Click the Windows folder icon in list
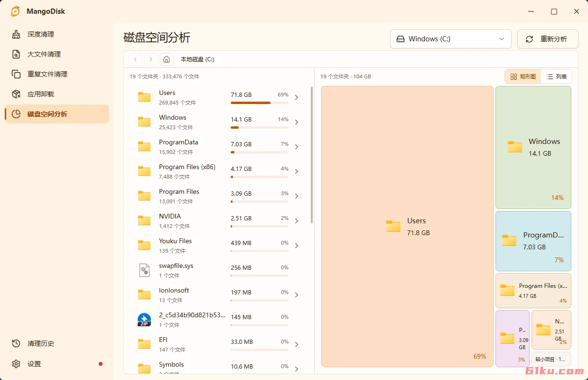Image resolution: width=588 pixels, height=380 pixels. (x=144, y=122)
